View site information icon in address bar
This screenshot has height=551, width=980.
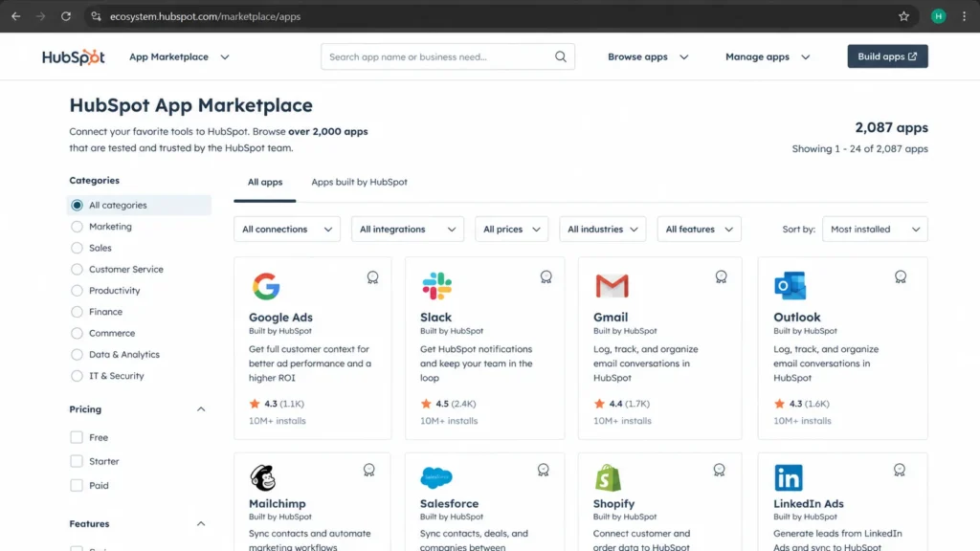pos(96,16)
